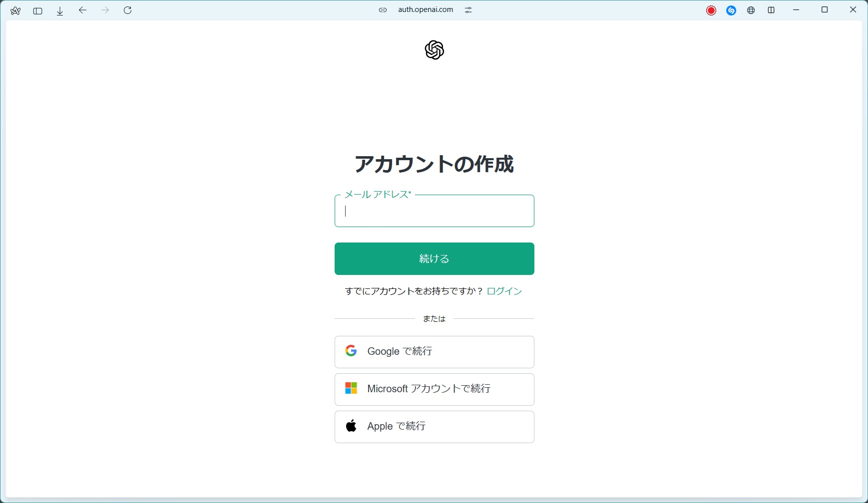Go back with the left arrow

point(82,10)
